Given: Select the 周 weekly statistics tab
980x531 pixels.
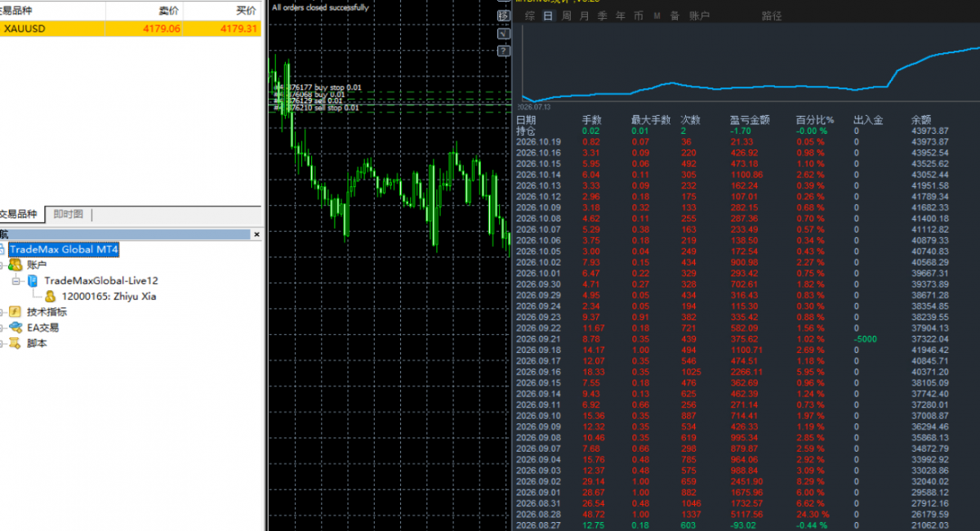Looking at the screenshot, I should [x=566, y=16].
